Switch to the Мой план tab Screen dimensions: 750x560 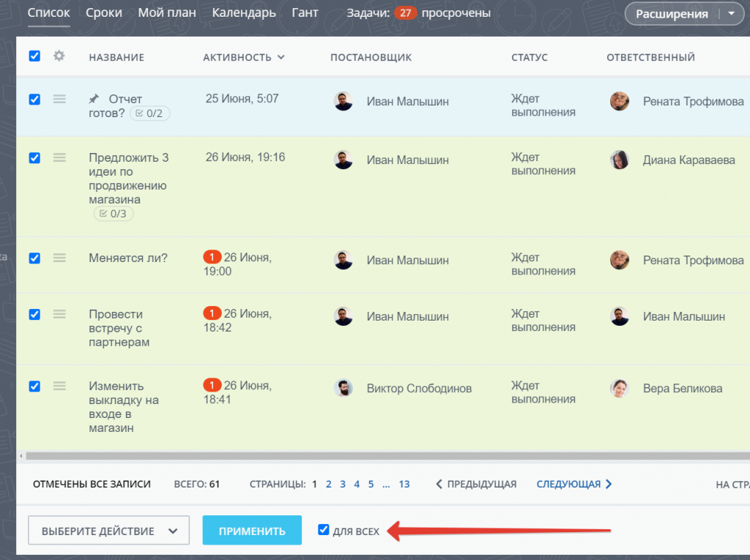point(167,13)
